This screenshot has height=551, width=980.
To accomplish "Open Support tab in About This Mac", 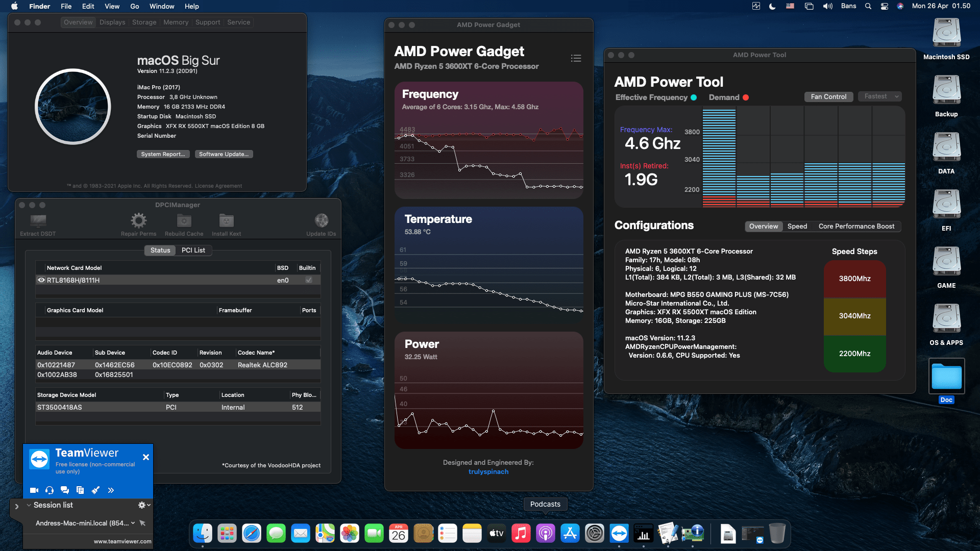I will click(208, 22).
